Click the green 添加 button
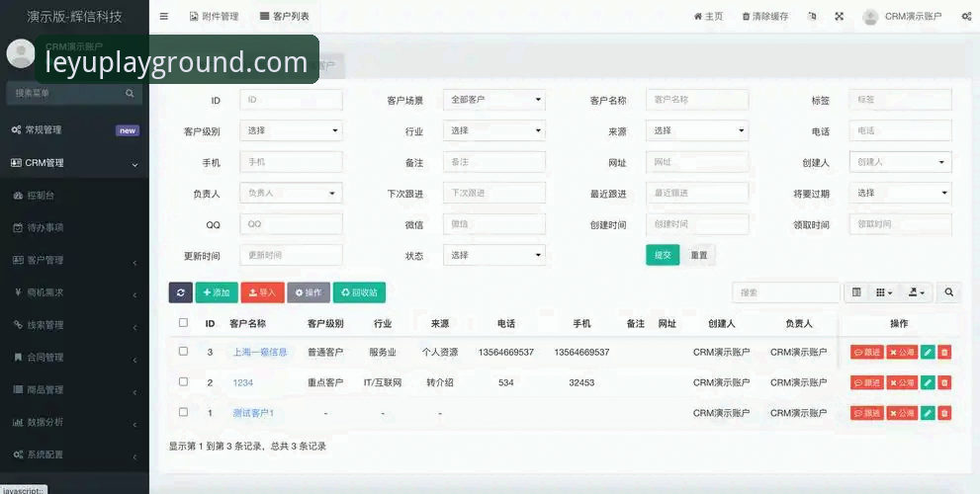Image resolution: width=980 pixels, height=494 pixels. coord(217,292)
